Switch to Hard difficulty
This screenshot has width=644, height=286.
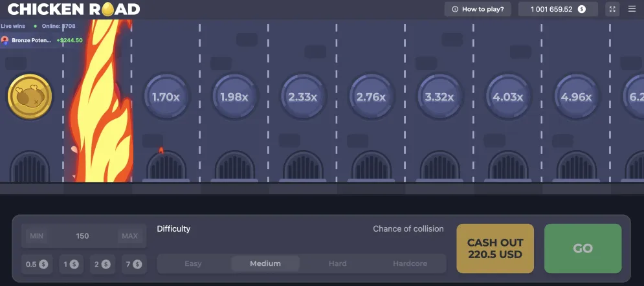[x=337, y=263]
